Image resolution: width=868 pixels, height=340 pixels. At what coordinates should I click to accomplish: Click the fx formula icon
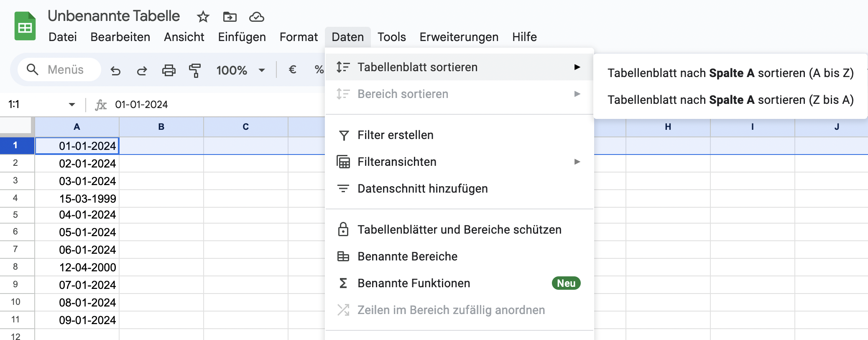click(101, 105)
